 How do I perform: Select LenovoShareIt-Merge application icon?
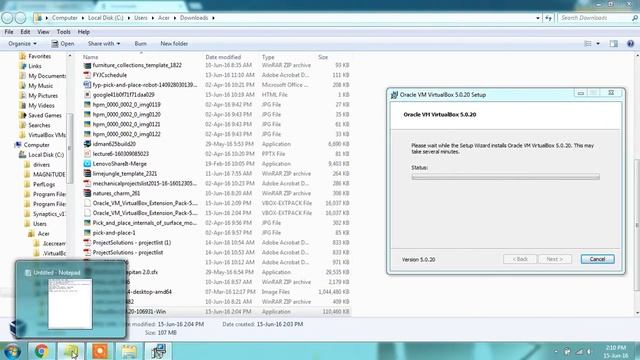point(87,164)
